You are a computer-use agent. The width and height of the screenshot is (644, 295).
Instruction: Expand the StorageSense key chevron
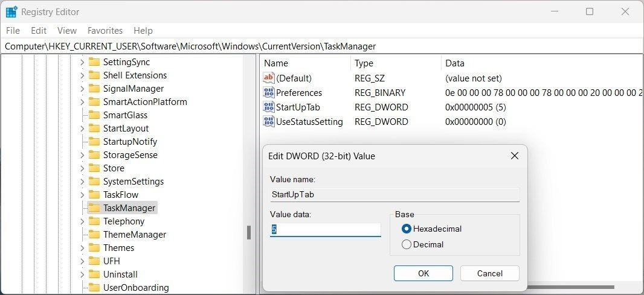point(82,155)
